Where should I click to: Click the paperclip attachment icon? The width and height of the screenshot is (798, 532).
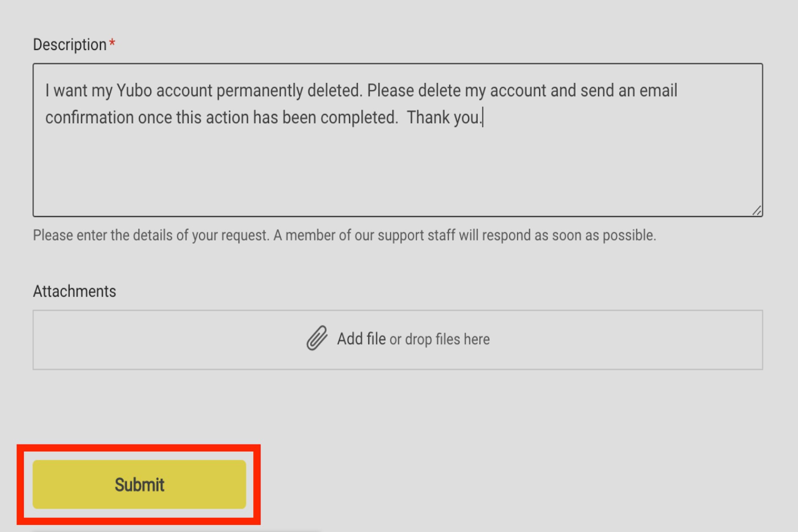(317, 338)
